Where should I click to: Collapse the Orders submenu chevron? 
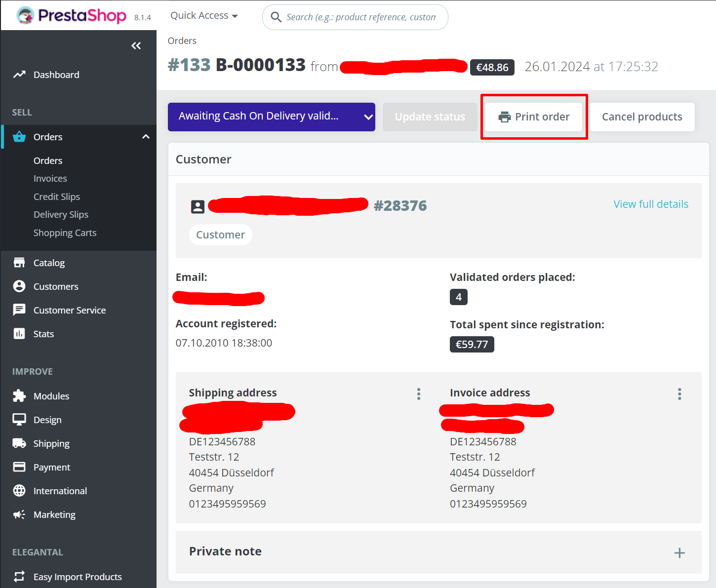[146, 137]
